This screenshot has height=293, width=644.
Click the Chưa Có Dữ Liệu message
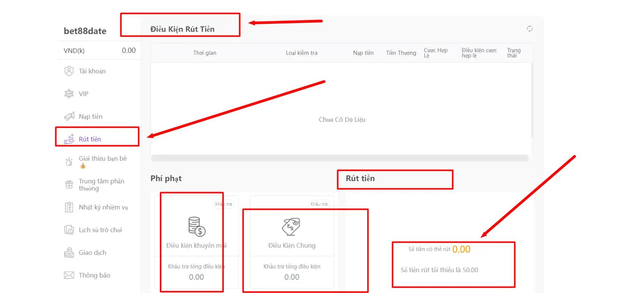tap(342, 119)
